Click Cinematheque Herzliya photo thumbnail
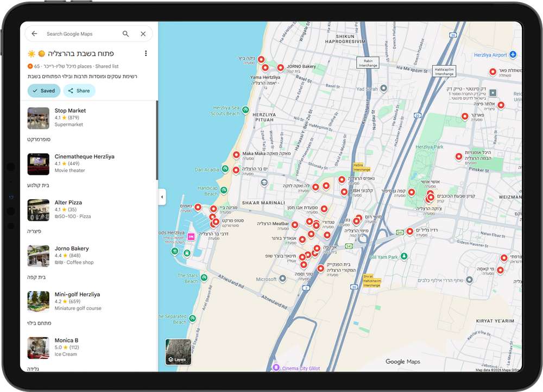Screen dimensions: 543x392 click(x=39, y=164)
